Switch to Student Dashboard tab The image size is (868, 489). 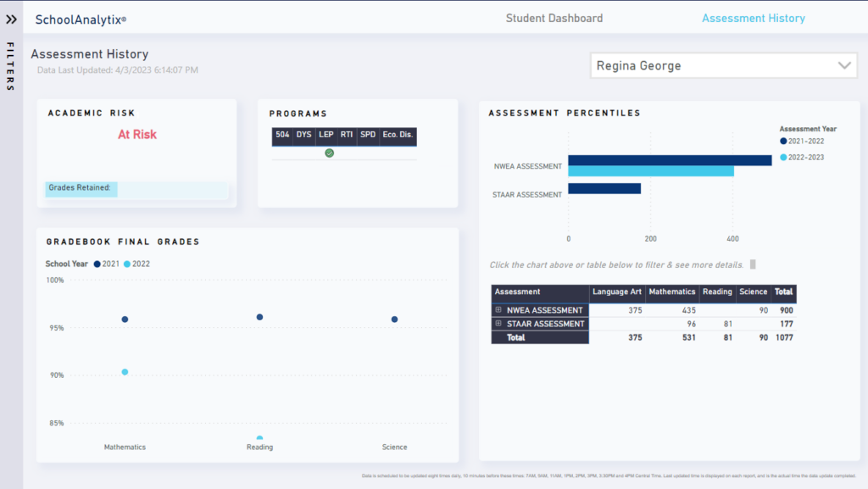pos(554,18)
